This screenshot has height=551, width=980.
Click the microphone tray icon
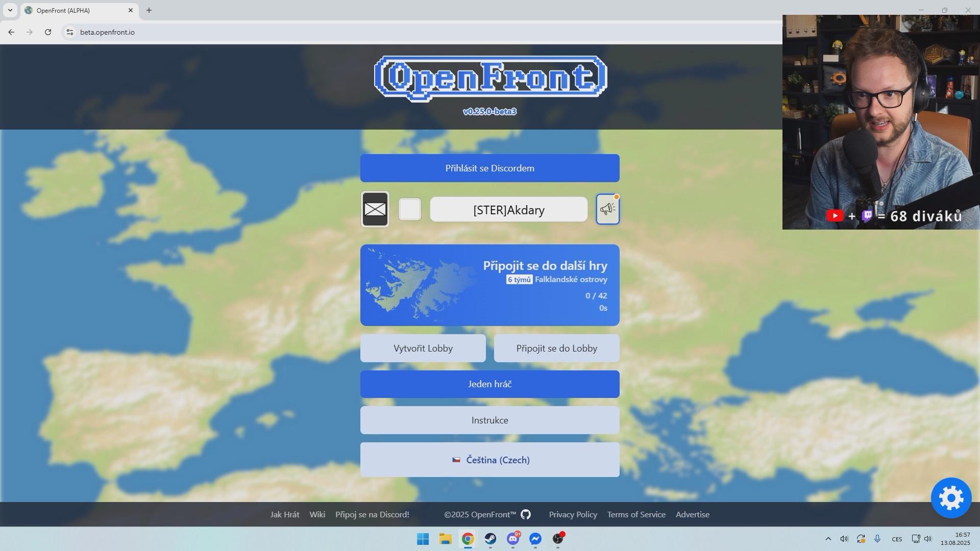pyautogui.click(x=877, y=539)
